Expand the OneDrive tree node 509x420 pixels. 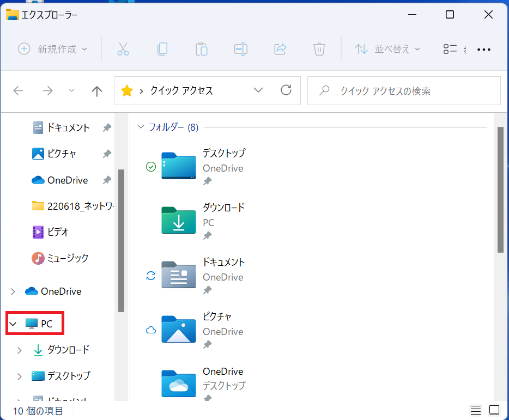click(13, 291)
